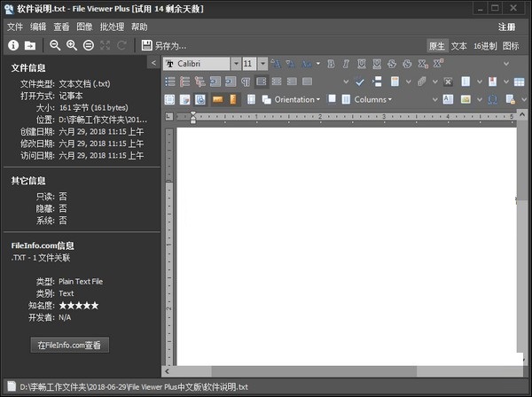532x397 pixels.
Task: Toggle superscript formatting
Action: [x=438, y=64]
